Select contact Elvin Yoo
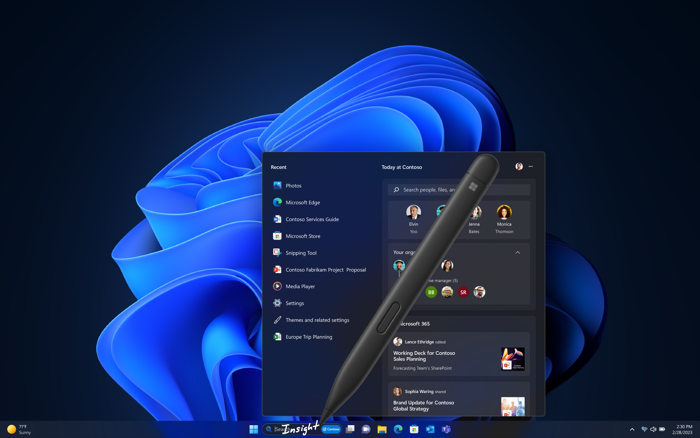The height and width of the screenshot is (438, 700). click(x=413, y=219)
